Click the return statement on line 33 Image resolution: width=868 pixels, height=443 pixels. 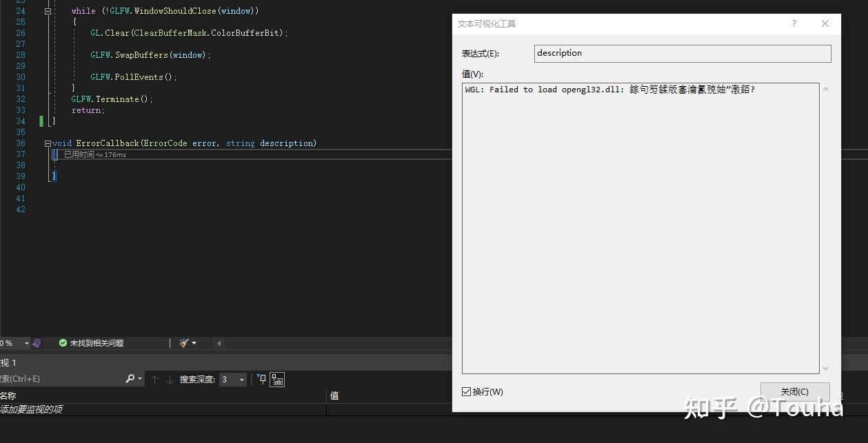pyautogui.click(x=87, y=110)
